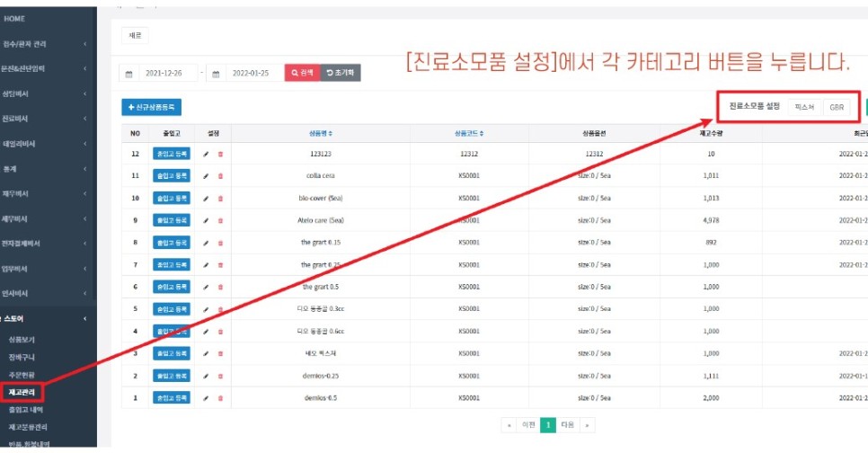The width and height of the screenshot is (868, 453).
Task: Select the 재료 tab
Action: coord(135,35)
